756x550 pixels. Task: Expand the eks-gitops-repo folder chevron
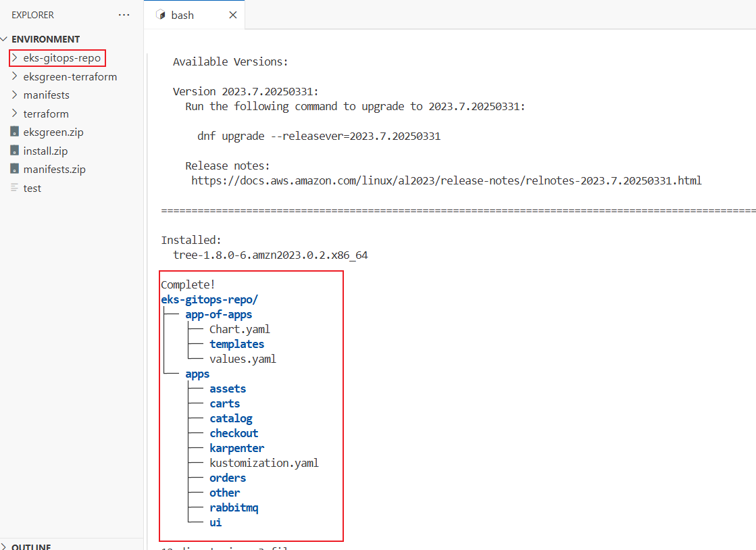pos(14,58)
